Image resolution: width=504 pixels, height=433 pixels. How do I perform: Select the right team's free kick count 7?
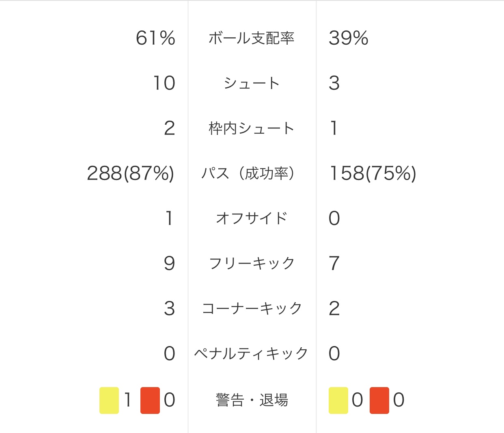click(x=334, y=263)
